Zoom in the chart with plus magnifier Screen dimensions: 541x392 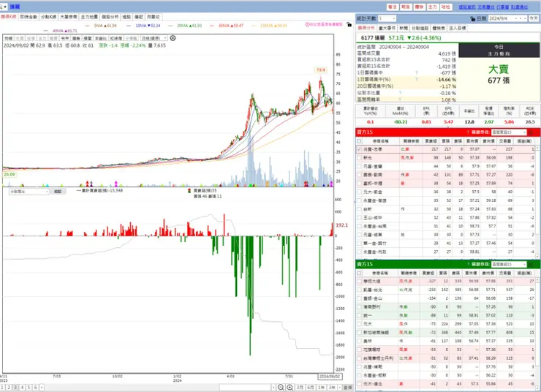[x=290, y=388]
